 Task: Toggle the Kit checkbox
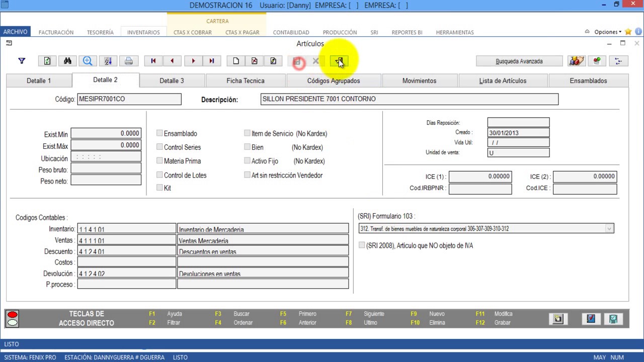[159, 188]
